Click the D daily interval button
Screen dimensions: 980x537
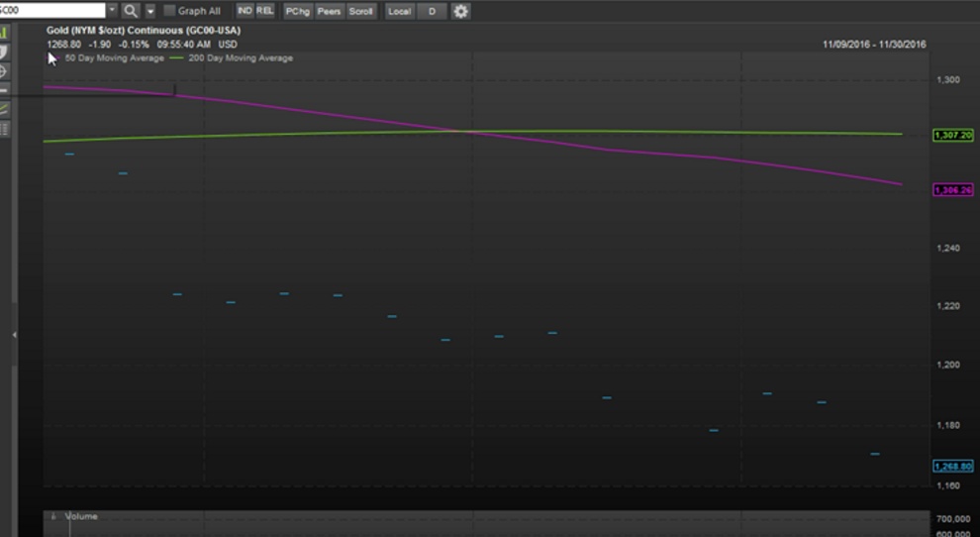pyautogui.click(x=432, y=11)
